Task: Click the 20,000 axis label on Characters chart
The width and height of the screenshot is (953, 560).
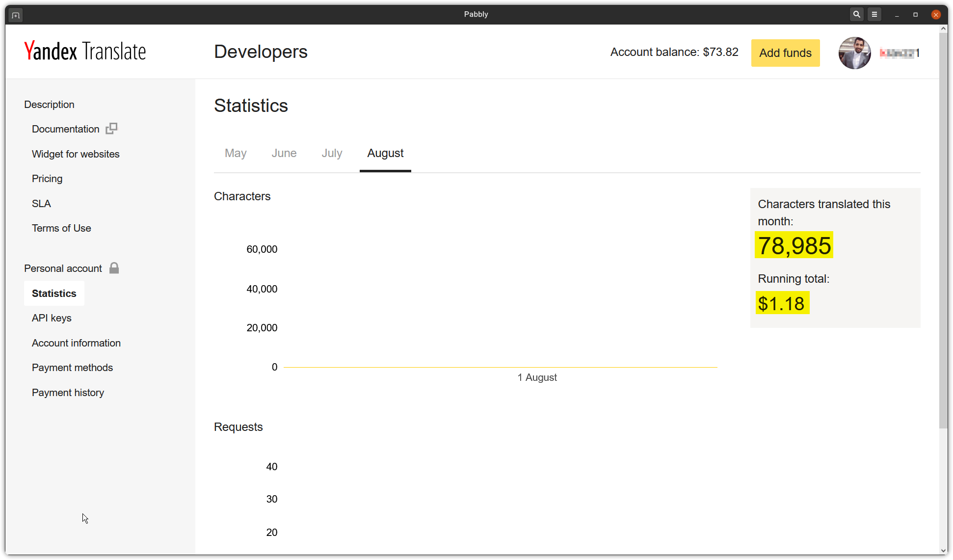Action: tap(262, 328)
